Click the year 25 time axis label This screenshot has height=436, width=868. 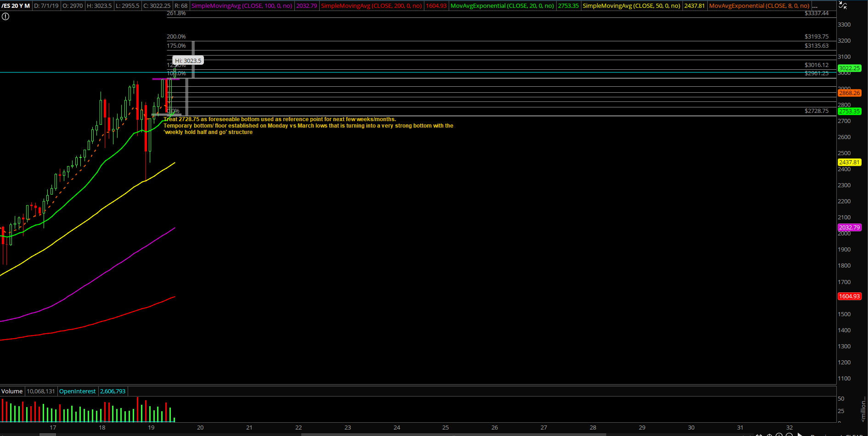[x=445, y=428]
